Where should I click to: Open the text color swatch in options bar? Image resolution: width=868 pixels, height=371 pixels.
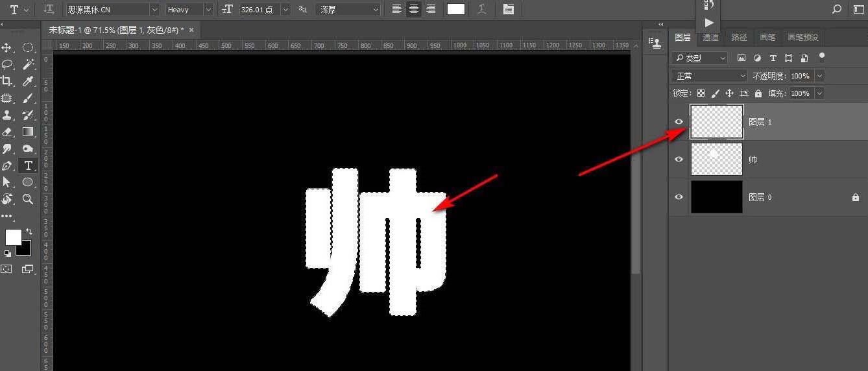[x=456, y=9]
